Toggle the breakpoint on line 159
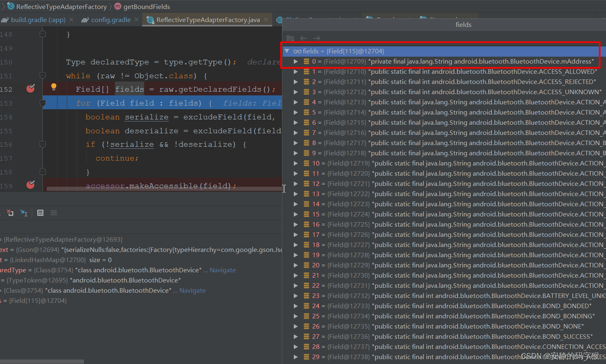 (31, 185)
